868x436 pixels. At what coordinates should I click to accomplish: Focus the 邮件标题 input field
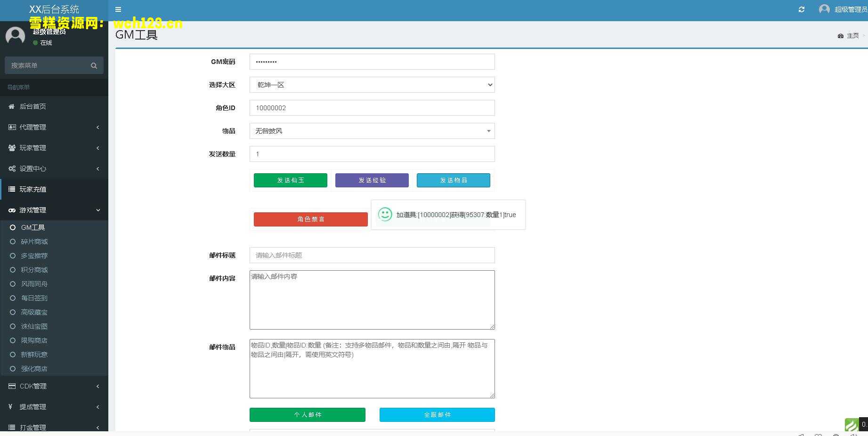(x=372, y=255)
